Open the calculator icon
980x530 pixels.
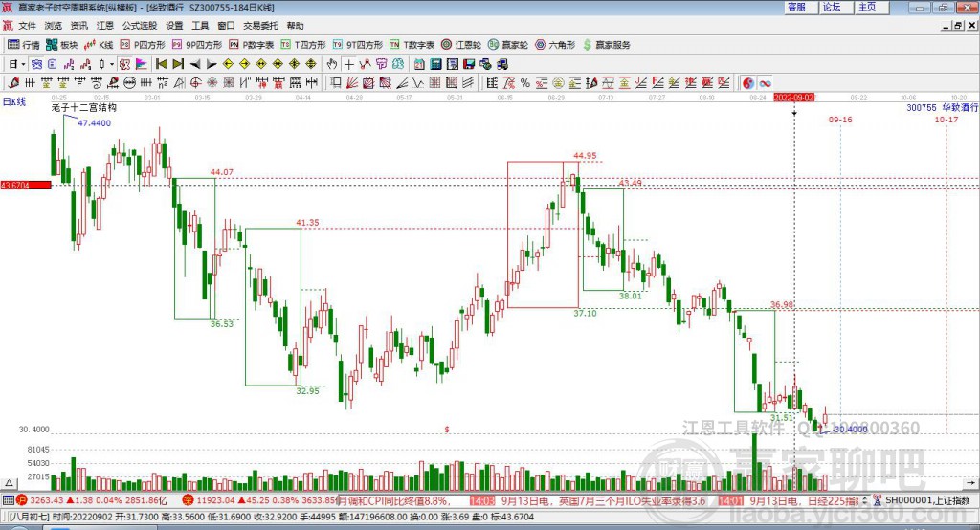point(435,64)
